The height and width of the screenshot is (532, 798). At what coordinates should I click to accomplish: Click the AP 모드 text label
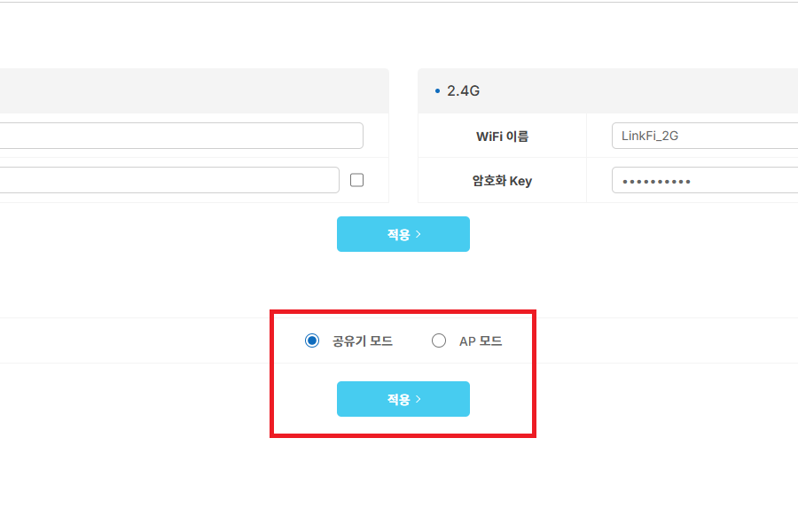(481, 341)
